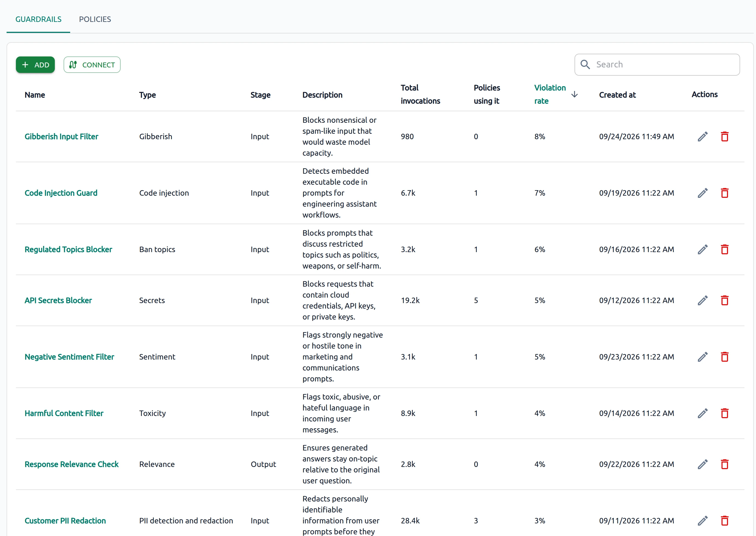Delete the Response Relevance Check guardrail

(x=725, y=464)
